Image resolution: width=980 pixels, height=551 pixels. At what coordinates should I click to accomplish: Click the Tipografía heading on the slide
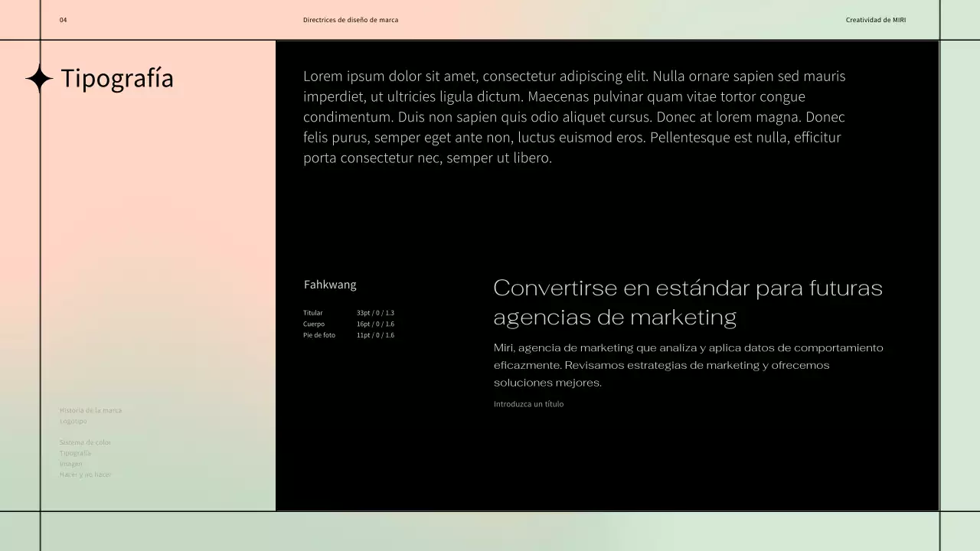coord(117,77)
